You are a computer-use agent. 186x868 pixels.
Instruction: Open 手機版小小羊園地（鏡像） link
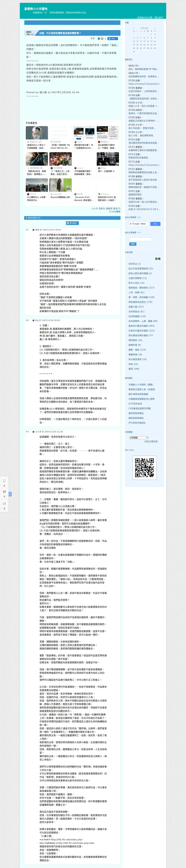[141, 385]
